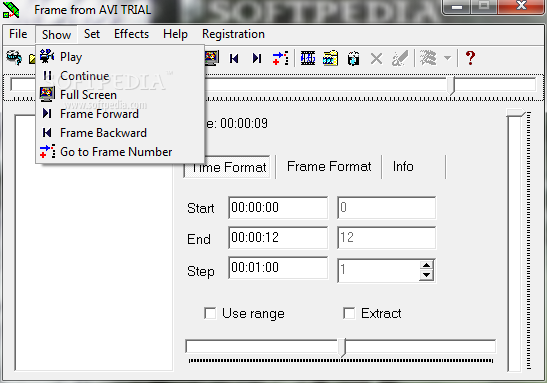Minimize the Frame from AVI window
The image size is (547, 383).
pyautogui.click(x=457, y=7)
